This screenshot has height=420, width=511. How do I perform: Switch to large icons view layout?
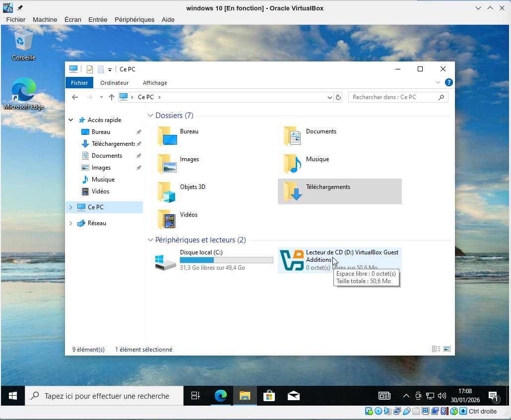point(447,349)
